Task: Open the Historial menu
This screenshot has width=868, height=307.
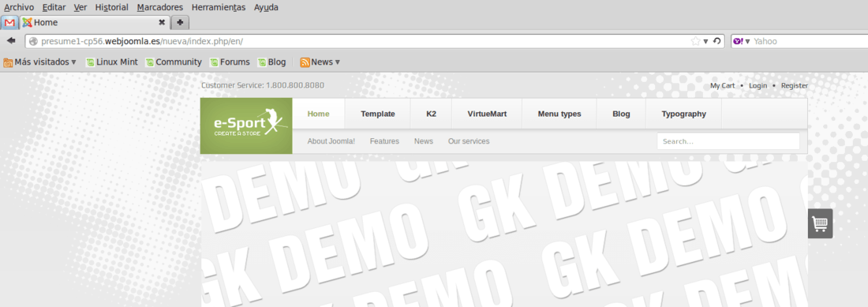Action: (x=111, y=7)
